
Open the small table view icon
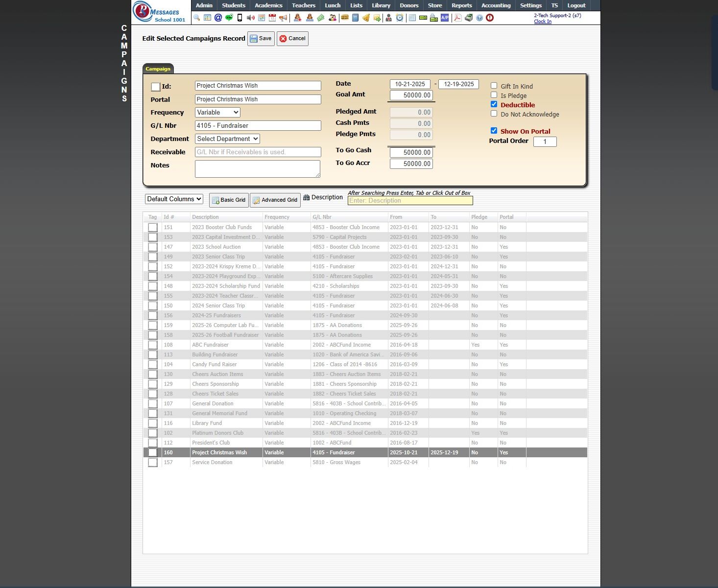pyautogui.click(x=207, y=18)
